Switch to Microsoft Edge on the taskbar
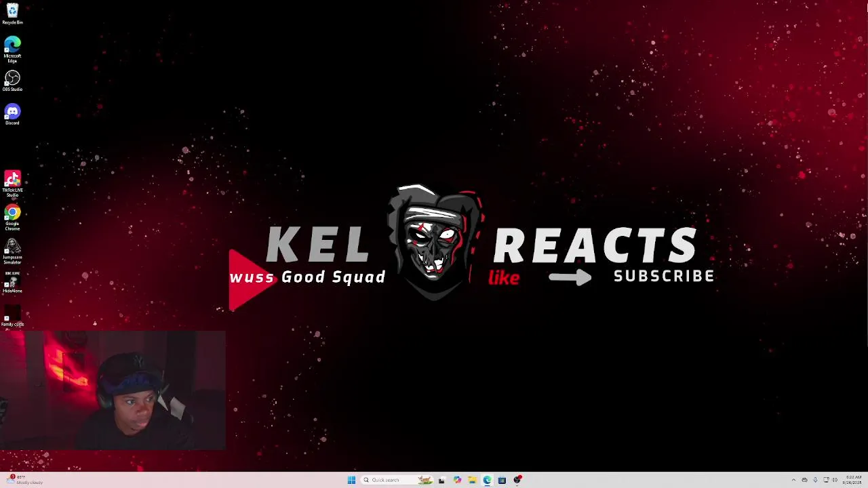The height and width of the screenshot is (488, 868). pos(487,480)
